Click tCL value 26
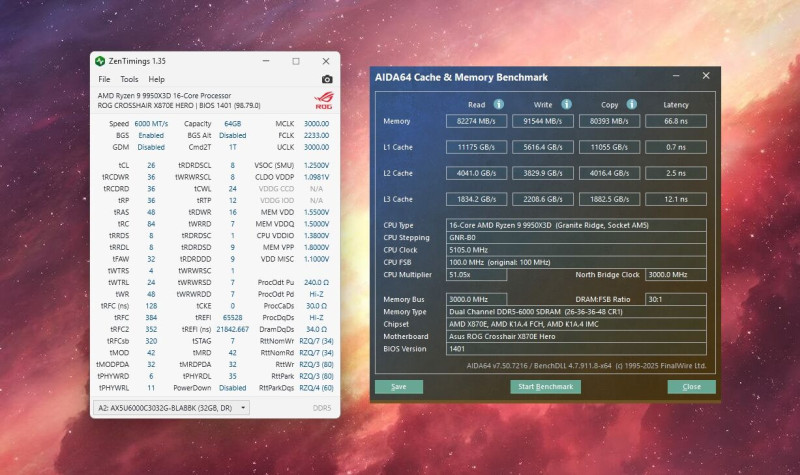The image size is (800, 475). click(151, 165)
